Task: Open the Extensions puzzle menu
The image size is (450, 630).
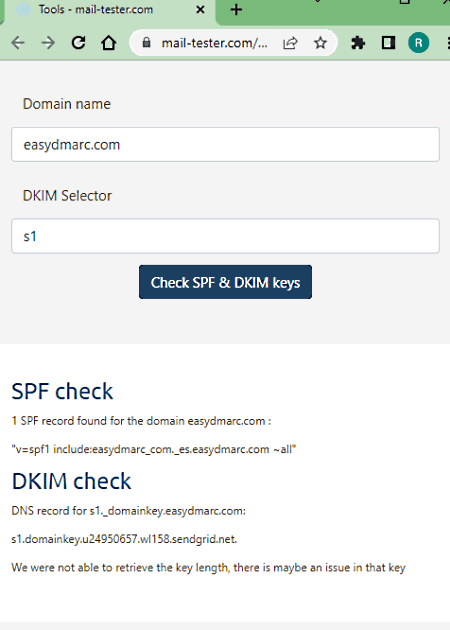Action: tap(358, 43)
